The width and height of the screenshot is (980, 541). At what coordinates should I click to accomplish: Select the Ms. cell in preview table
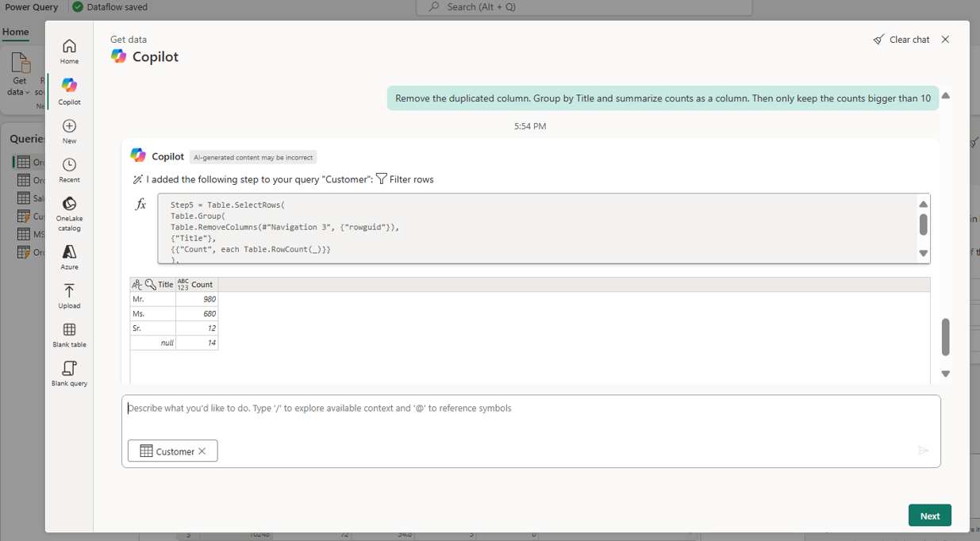152,313
